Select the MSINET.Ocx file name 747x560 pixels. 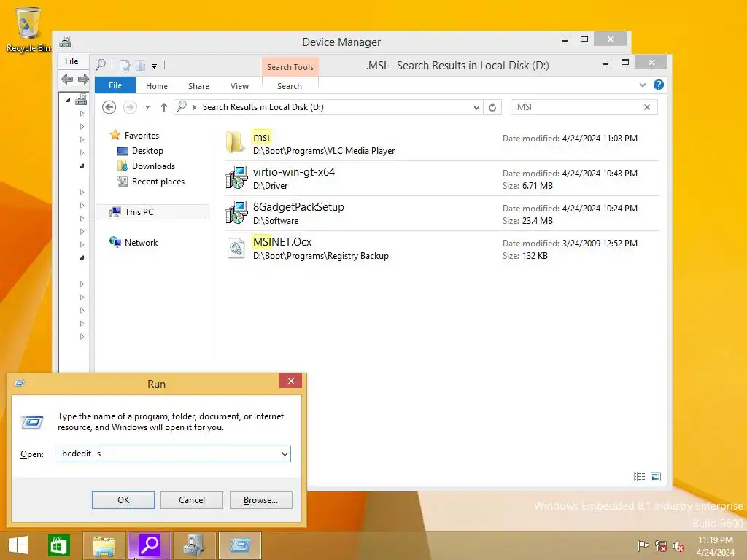tap(282, 242)
